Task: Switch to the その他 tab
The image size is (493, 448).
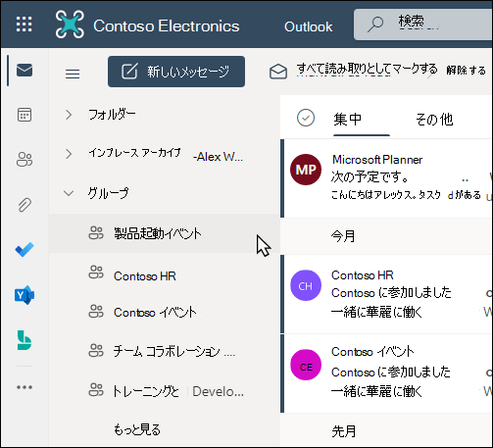Action: pyautogui.click(x=434, y=120)
